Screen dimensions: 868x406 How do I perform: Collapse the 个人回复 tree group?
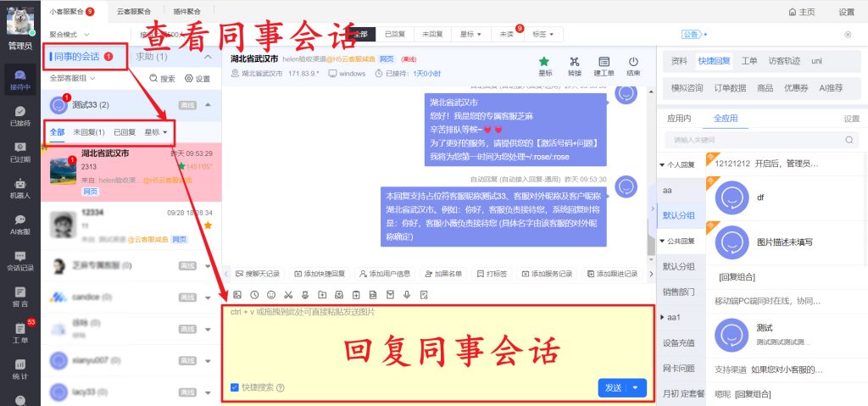(x=661, y=164)
